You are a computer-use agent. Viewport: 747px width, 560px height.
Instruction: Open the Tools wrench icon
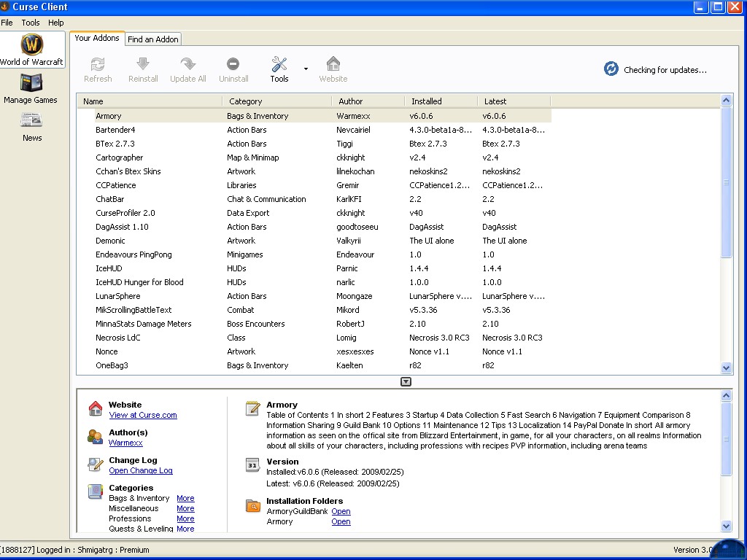[x=279, y=65]
